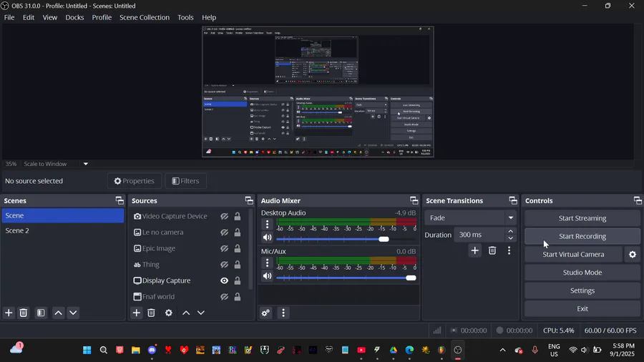Move source up arrow in Sources dock
Viewport: 644px width, 362px height.
186,313
